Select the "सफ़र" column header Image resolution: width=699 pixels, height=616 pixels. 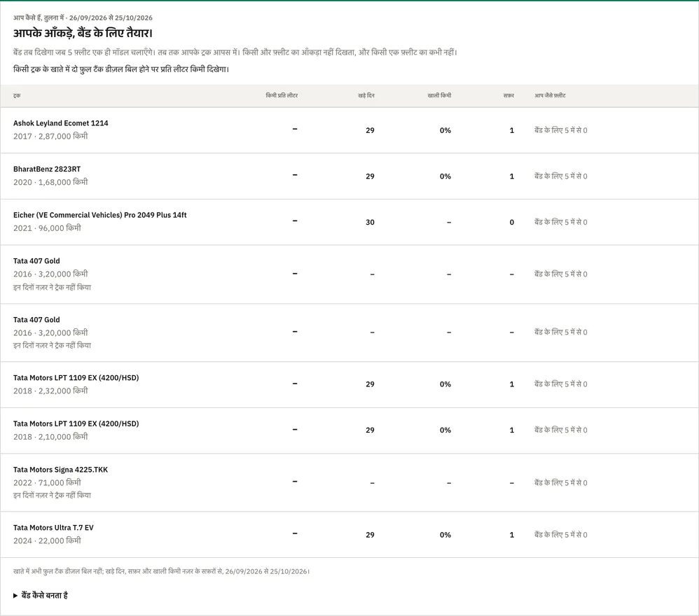(x=508, y=95)
